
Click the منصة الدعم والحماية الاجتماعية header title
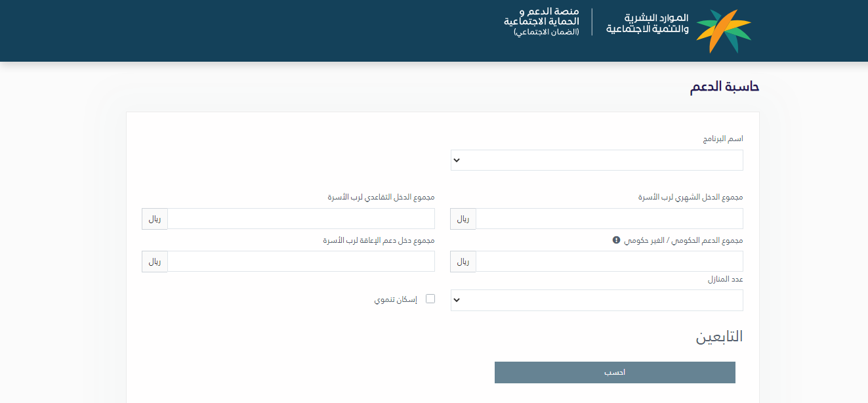(x=541, y=17)
